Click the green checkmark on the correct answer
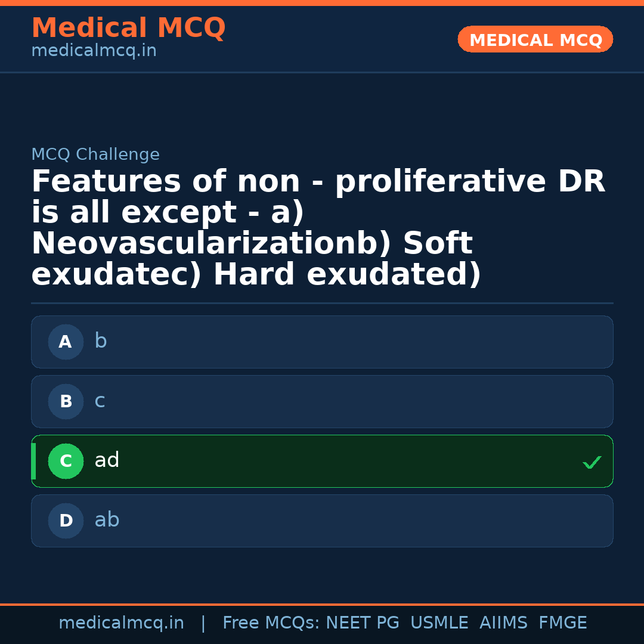Screen dimensions: 644x644 [x=592, y=462]
